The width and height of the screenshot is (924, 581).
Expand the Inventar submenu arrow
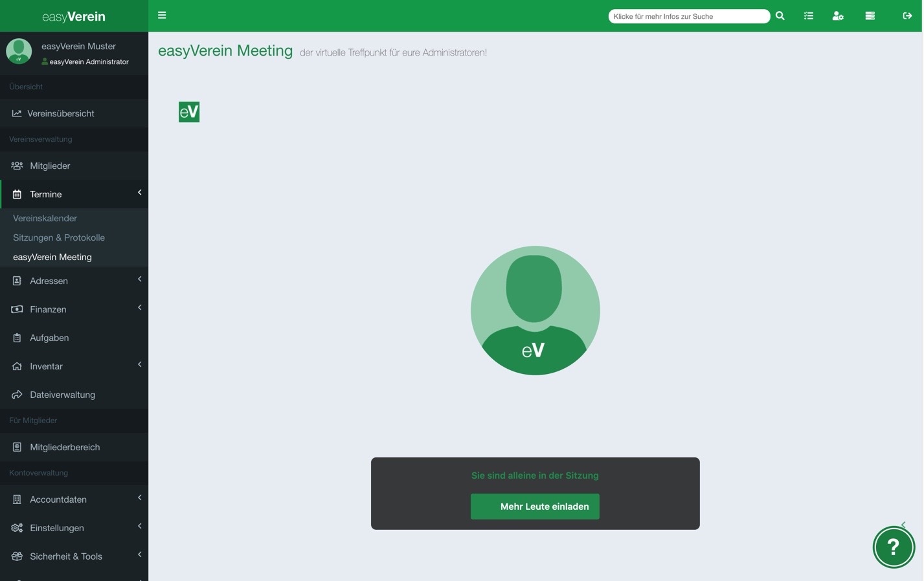[x=139, y=365]
